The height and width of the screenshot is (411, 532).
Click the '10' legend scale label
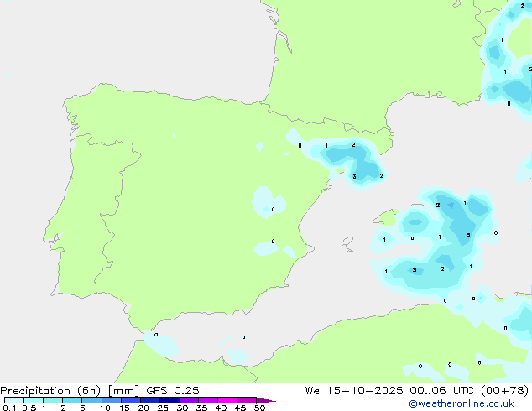tap(105, 408)
